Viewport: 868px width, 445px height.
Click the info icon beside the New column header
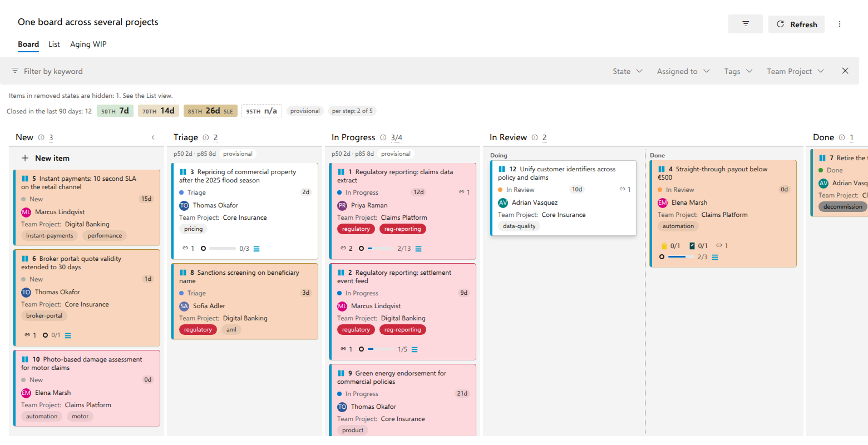(x=41, y=137)
